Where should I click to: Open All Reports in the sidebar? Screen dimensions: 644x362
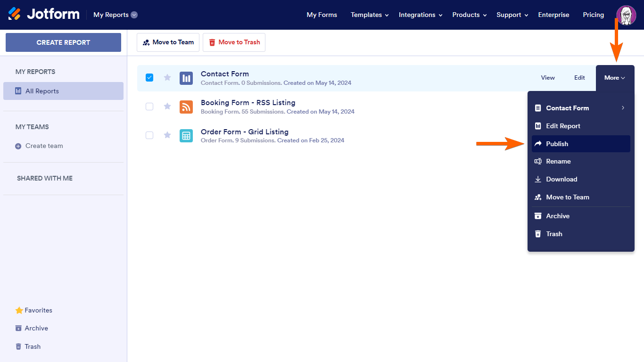coord(63,91)
